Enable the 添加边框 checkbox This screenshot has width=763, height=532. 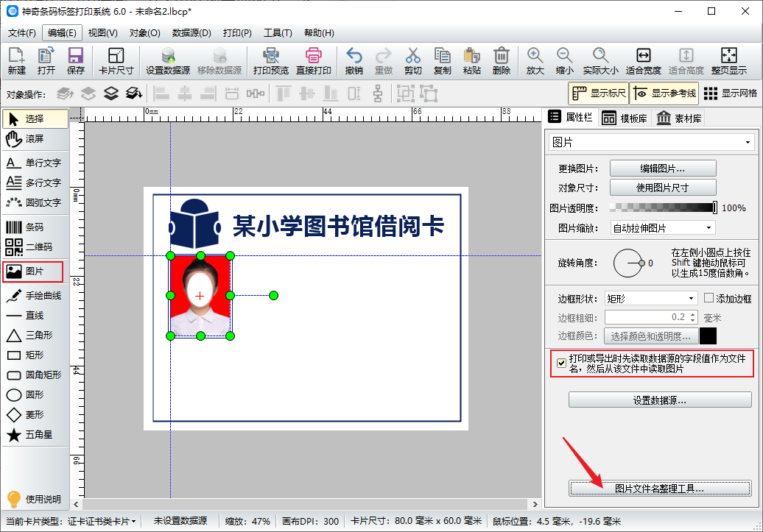pyautogui.click(x=709, y=299)
